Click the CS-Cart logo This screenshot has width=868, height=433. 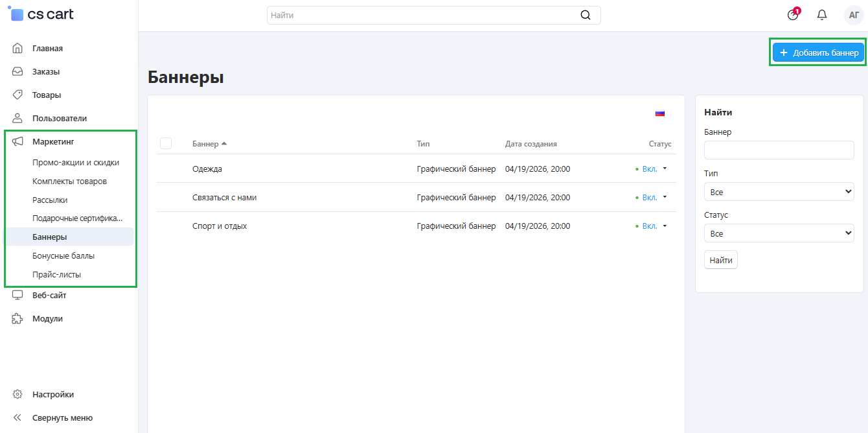click(40, 14)
